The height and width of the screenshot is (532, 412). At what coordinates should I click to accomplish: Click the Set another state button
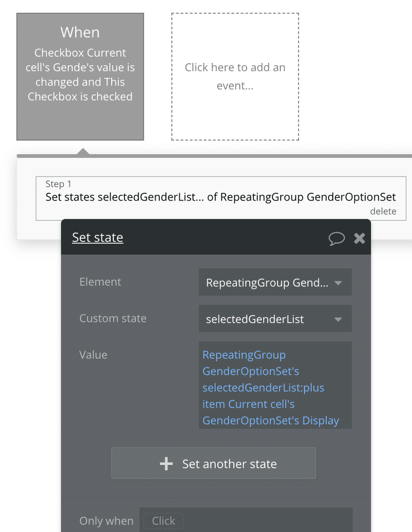point(214,463)
